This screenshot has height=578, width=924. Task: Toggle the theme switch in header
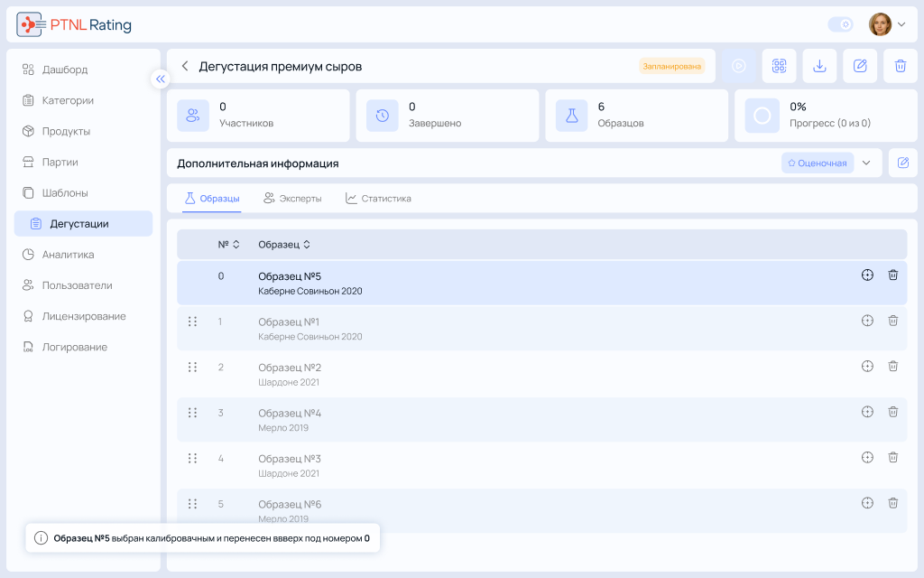click(840, 24)
